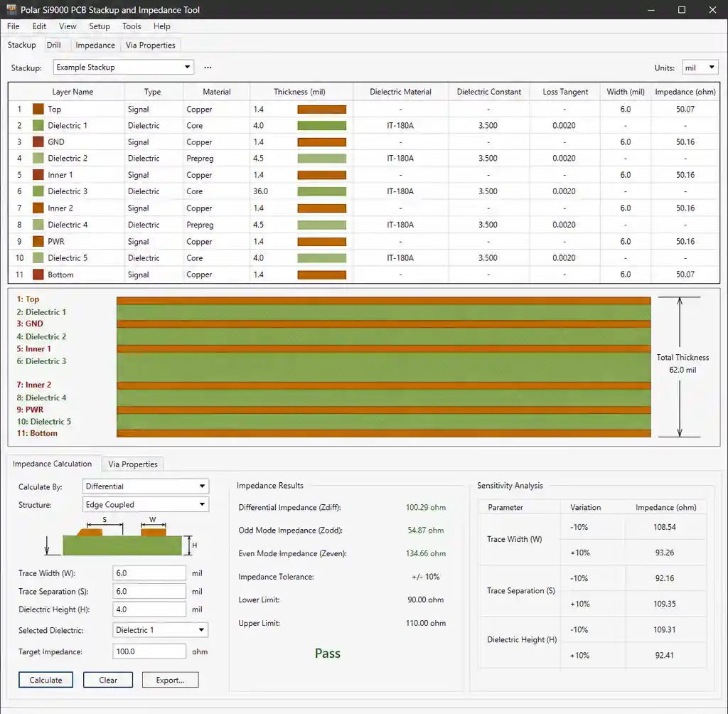728x714 pixels.
Task: Click the Dielectric 3 layer color swatch
Action: tap(38, 191)
